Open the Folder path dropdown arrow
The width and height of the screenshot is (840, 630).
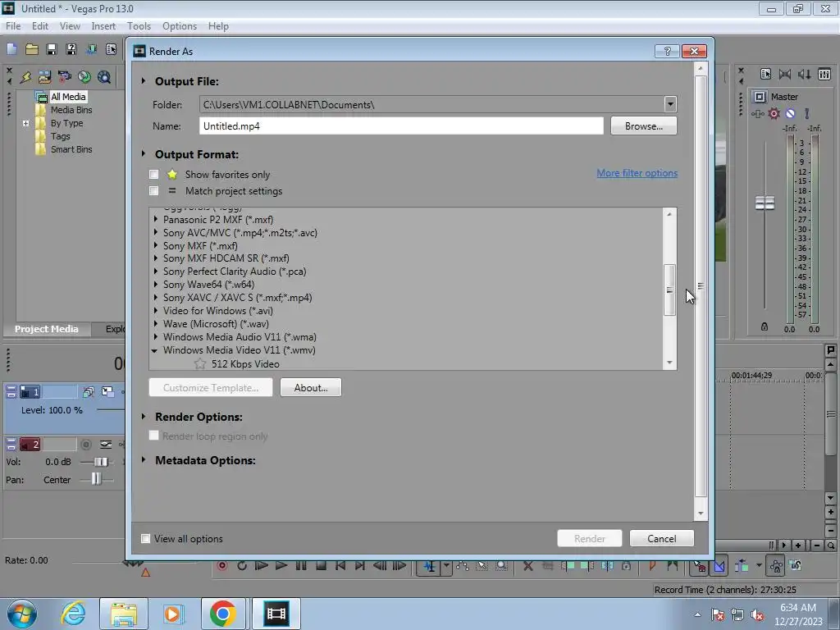pos(670,104)
